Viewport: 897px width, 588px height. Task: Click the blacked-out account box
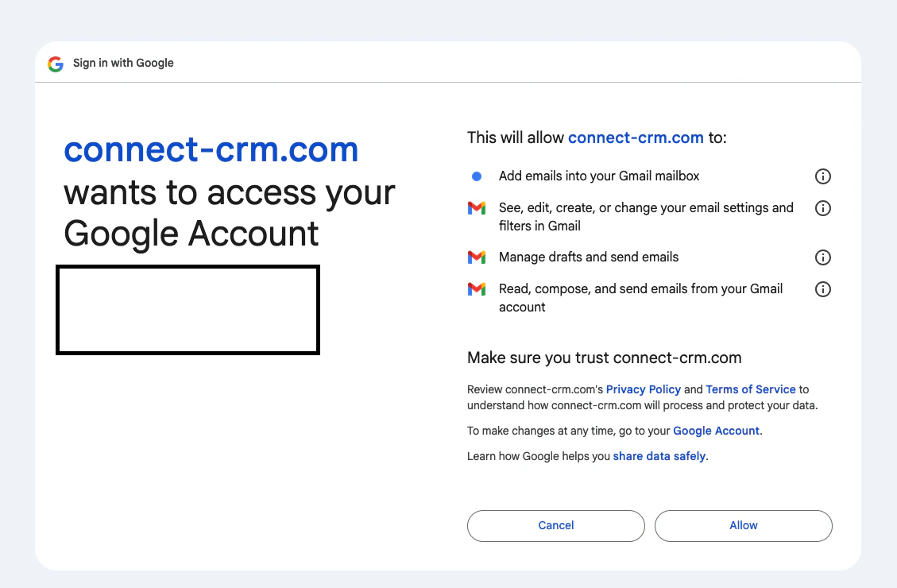[x=188, y=309]
